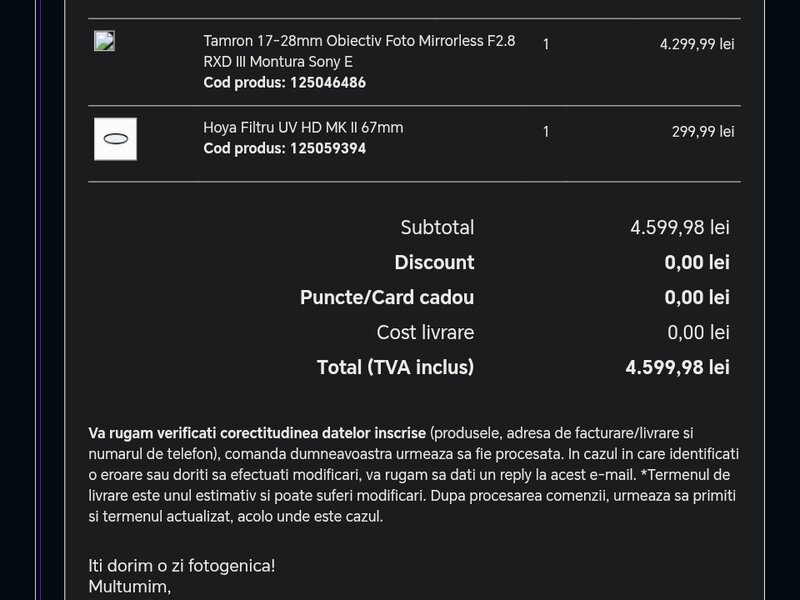
Task: Click the broken Tamron product image icon
Action: point(104,41)
